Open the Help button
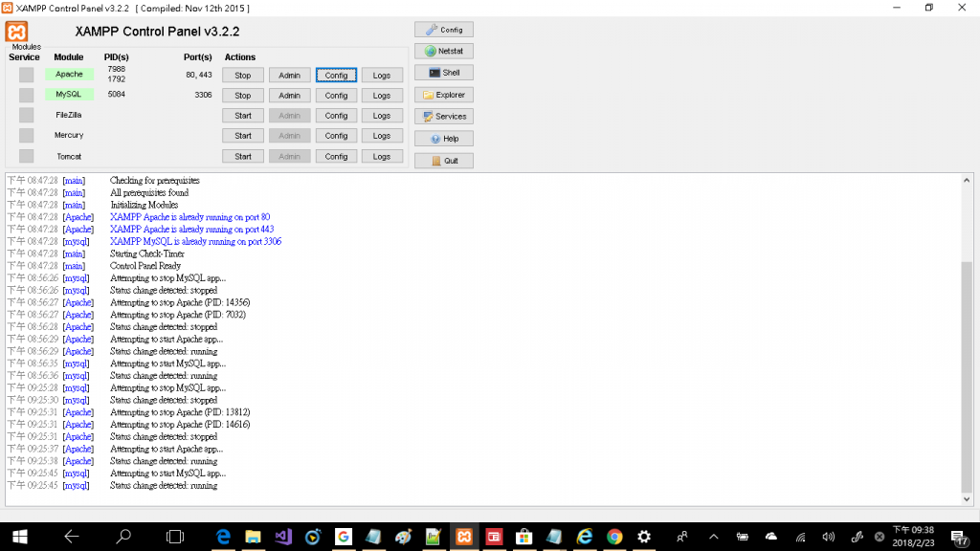 [444, 139]
